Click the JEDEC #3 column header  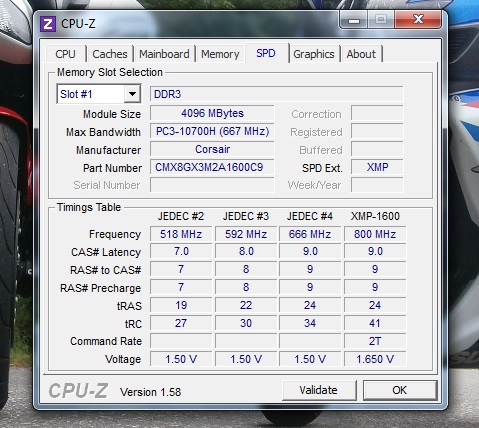tap(246, 216)
